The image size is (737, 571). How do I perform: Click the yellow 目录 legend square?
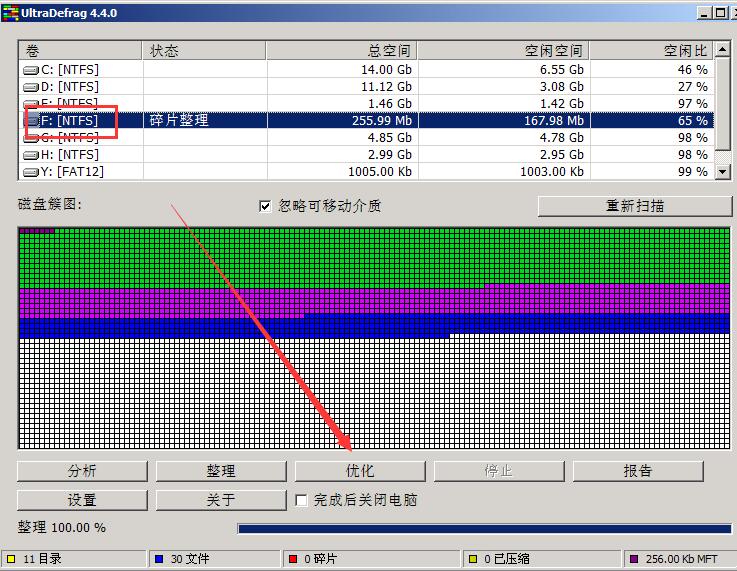(11, 559)
